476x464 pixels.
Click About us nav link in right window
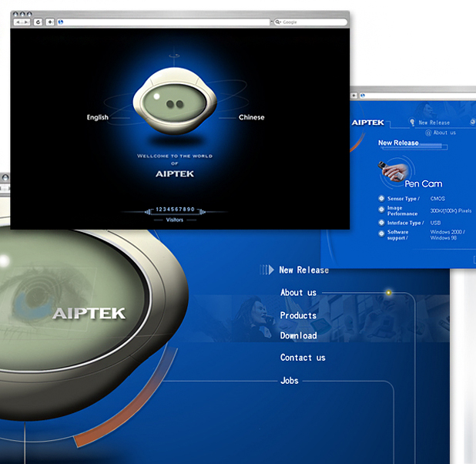(444, 133)
